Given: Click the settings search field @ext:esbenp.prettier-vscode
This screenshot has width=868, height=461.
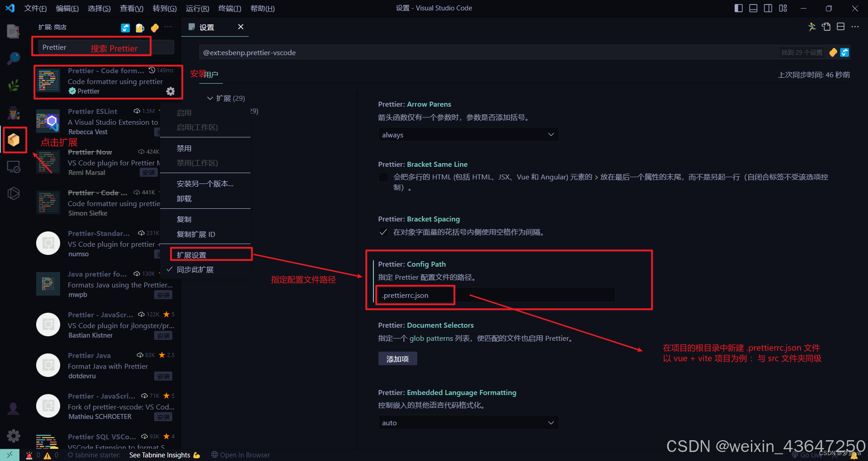Looking at the screenshot, I should (488, 52).
